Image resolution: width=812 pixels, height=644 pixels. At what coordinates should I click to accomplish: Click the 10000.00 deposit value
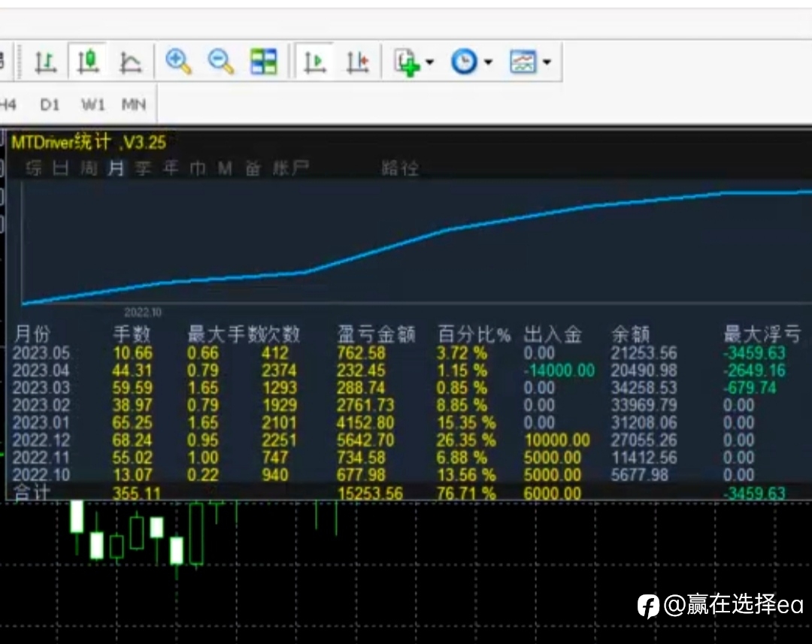[x=557, y=440]
